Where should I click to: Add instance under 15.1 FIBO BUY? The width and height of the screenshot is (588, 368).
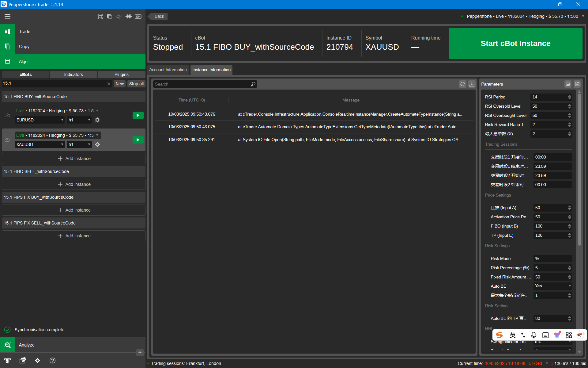point(74,159)
